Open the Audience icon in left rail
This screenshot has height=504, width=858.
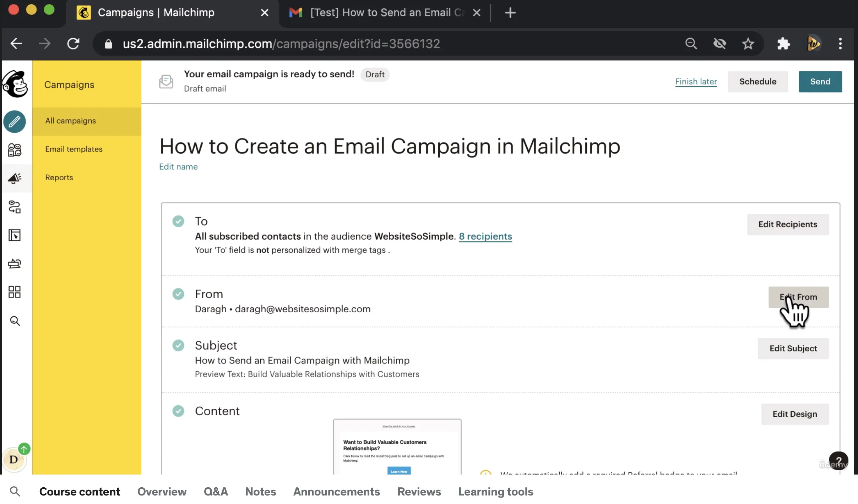click(15, 150)
